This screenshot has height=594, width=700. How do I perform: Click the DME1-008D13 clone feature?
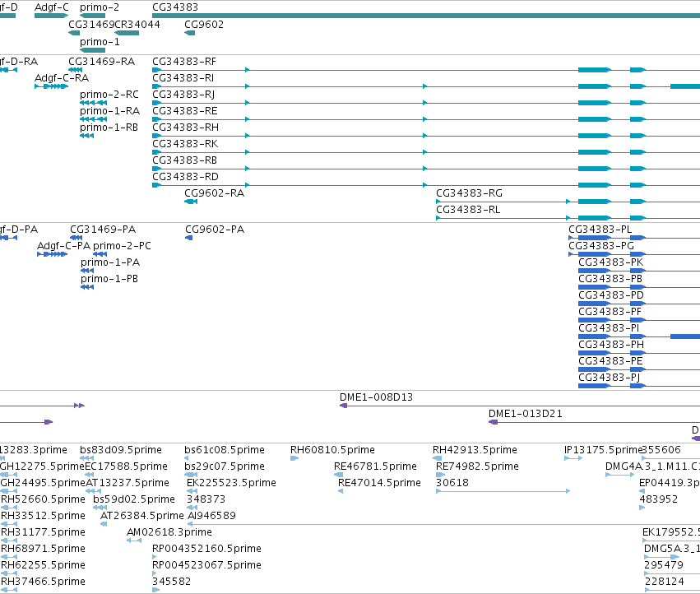520,406
